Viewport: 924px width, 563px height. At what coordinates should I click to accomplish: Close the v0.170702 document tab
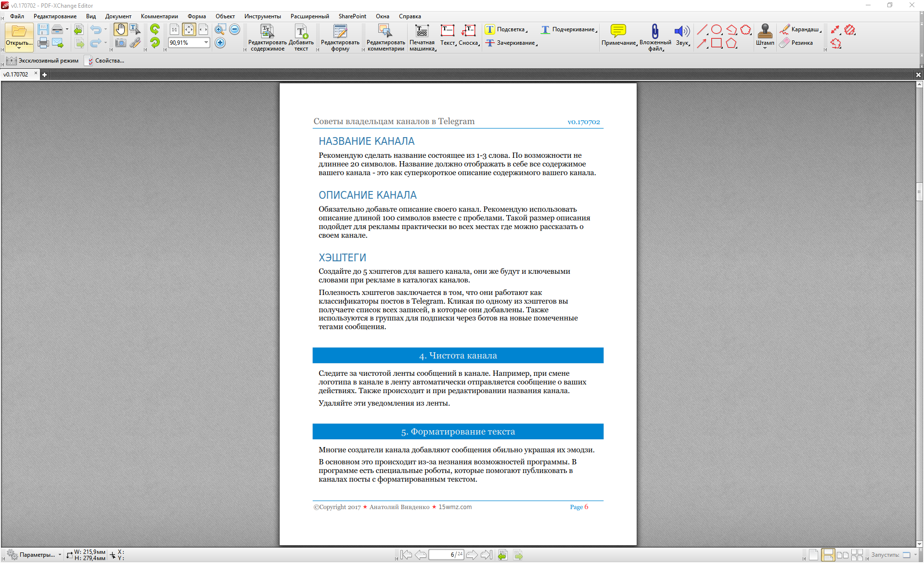pyautogui.click(x=36, y=73)
